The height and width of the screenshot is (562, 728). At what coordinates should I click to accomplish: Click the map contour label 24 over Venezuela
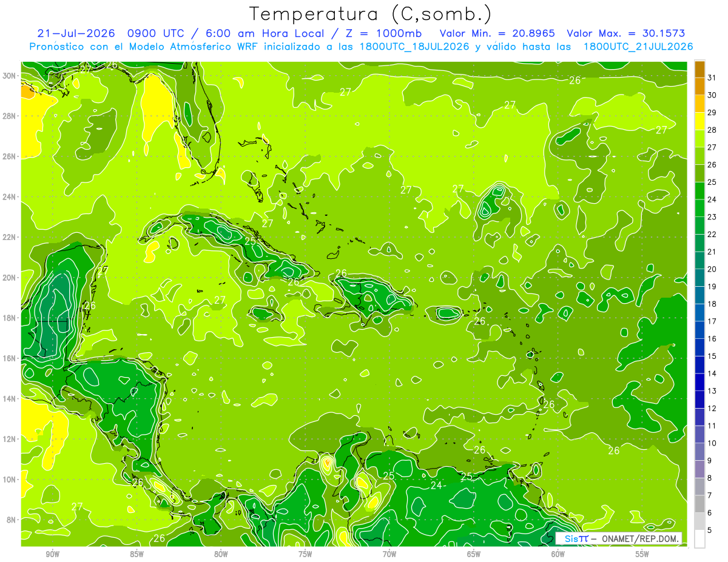click(x=436, y=486)
